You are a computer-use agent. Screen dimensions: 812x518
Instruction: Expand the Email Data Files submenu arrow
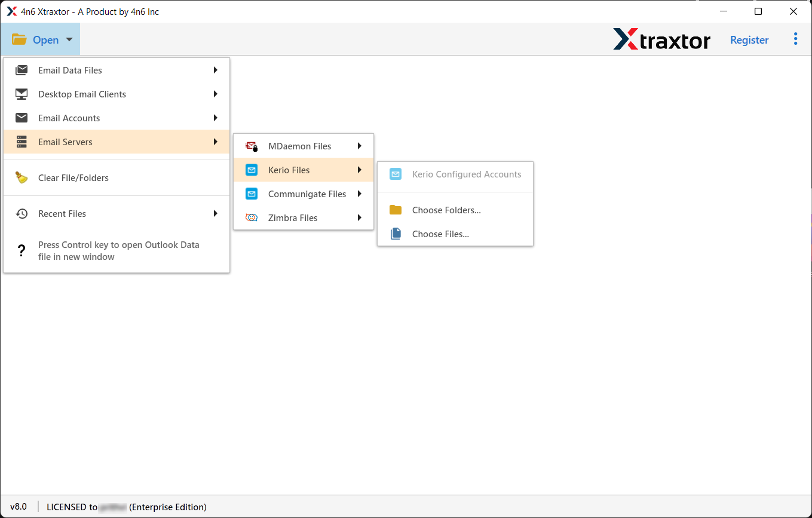[215, 70]
